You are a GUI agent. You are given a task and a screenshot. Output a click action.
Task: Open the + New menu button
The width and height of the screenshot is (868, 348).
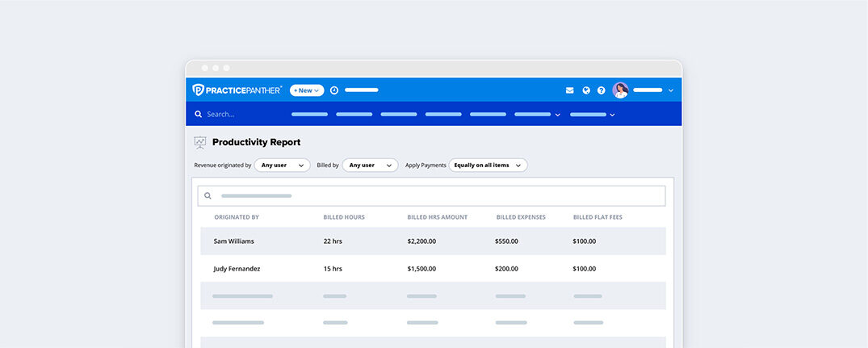[307, 90]
